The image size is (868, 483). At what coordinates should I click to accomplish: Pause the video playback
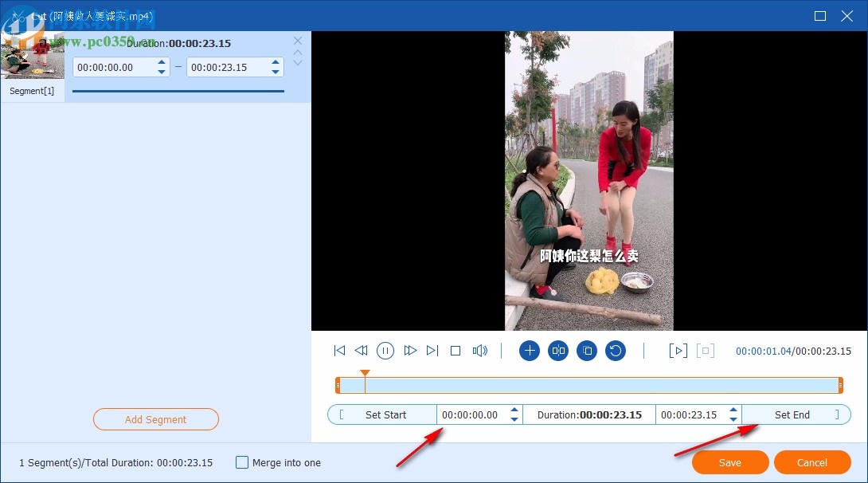[385, 351]
